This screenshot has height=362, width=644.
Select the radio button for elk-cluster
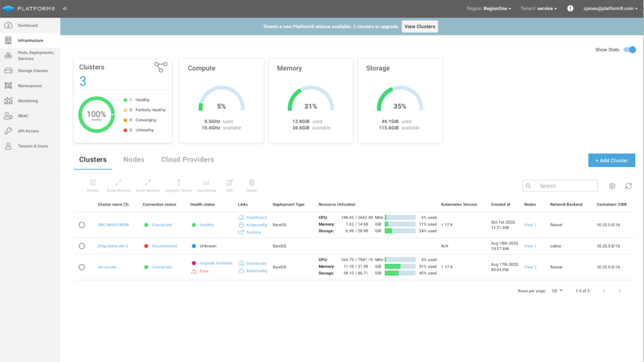[x=82, y=267]
